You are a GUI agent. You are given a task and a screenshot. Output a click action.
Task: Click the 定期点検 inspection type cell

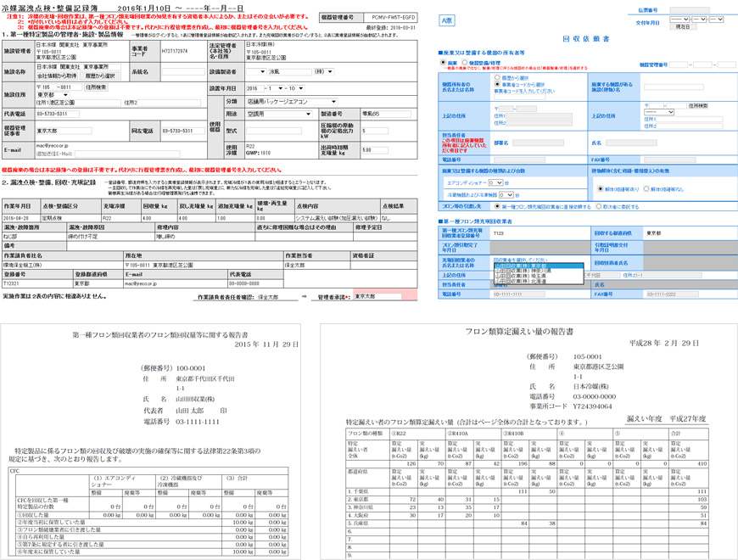71,218
